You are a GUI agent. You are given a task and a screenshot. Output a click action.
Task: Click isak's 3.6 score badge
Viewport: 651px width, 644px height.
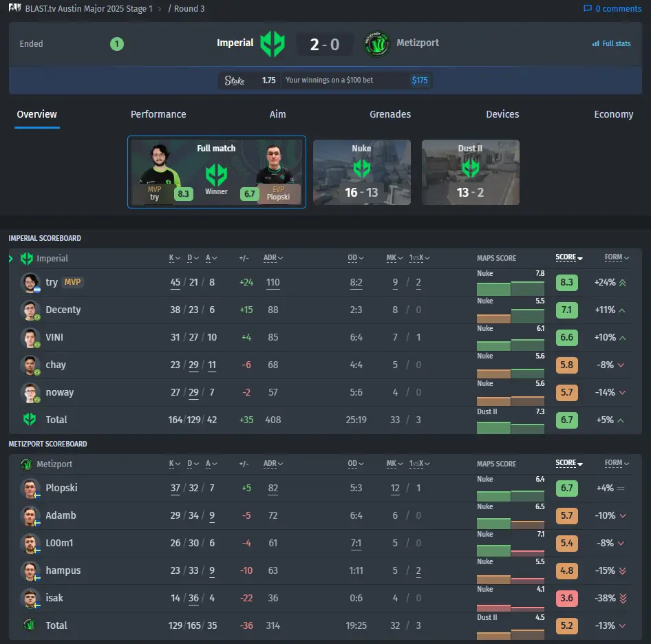pyautogui.click(x=567, y=599)
